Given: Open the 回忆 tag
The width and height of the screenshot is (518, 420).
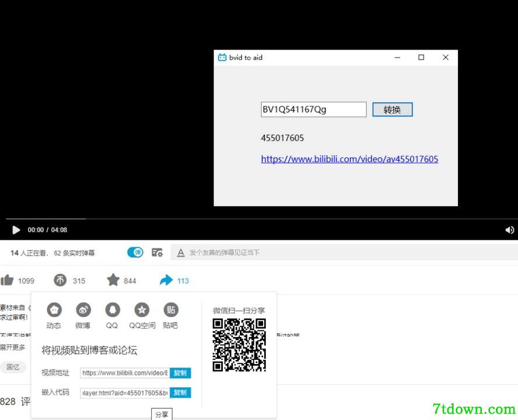Looking at the screenshot, I should pyautogui.click(x=13, y=367).
